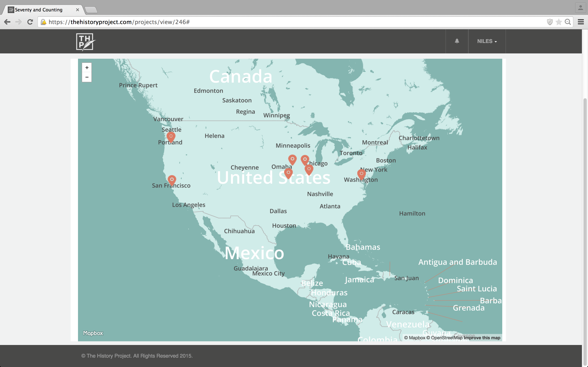Click the browser address bar URL

(119, 22)
